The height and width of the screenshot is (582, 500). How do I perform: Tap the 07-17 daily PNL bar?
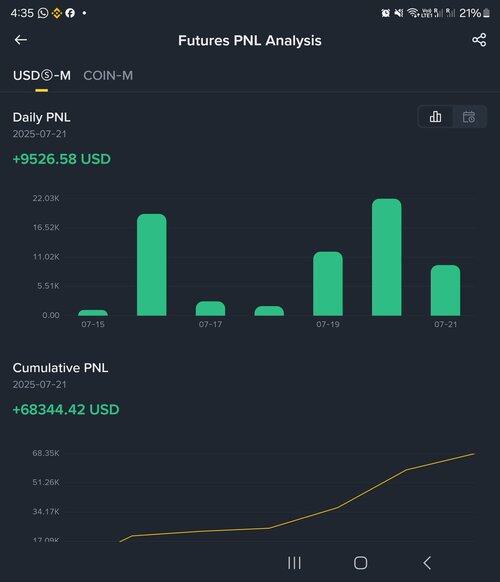coord(210,308)
